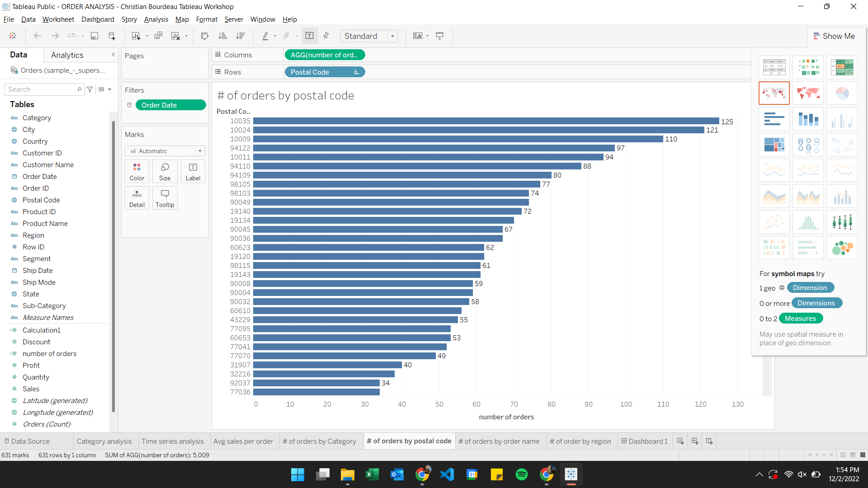Viewport: 868px width, 488px height.
Task: Switch to the Analytics pane
Action: coord(66,55)
